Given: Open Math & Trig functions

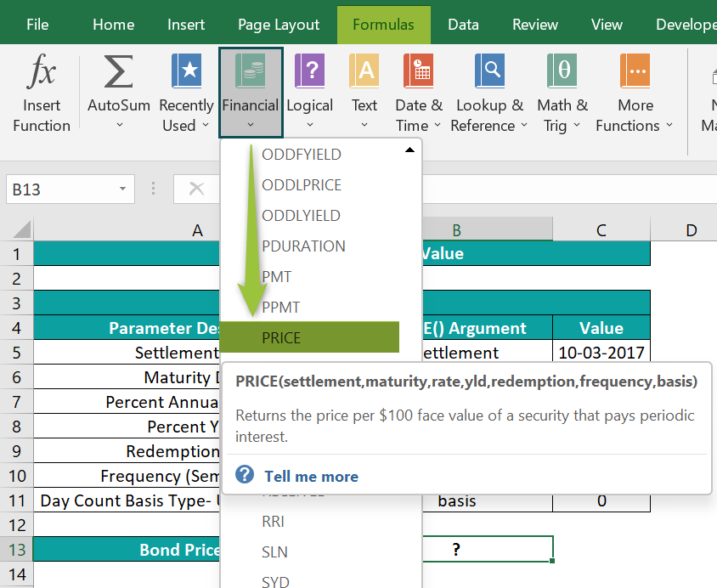Looking at the screenshot, I should click(562, 93).
